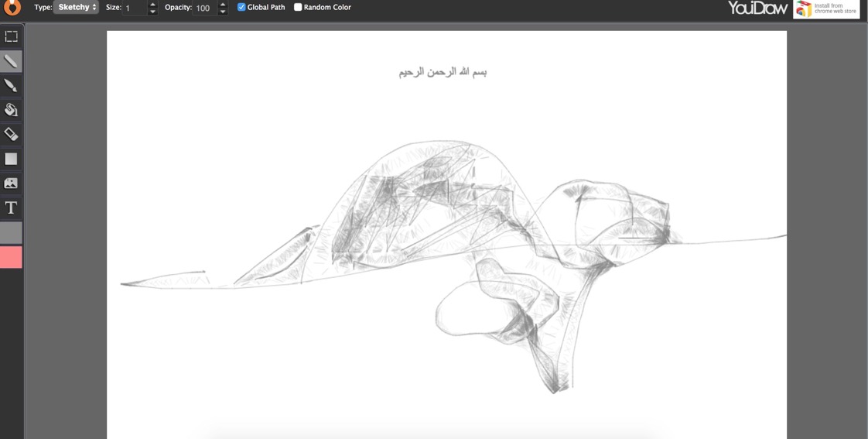868x439 pixels.
Task: Select the Shape rectangle tool
Action: [x=11, y=159]
